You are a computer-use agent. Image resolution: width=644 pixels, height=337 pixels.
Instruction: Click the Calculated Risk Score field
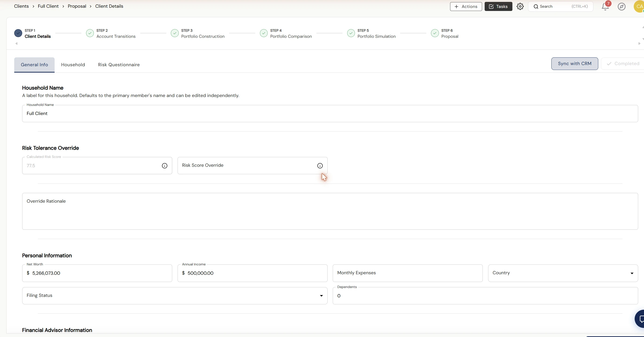[x=97, y=166]
